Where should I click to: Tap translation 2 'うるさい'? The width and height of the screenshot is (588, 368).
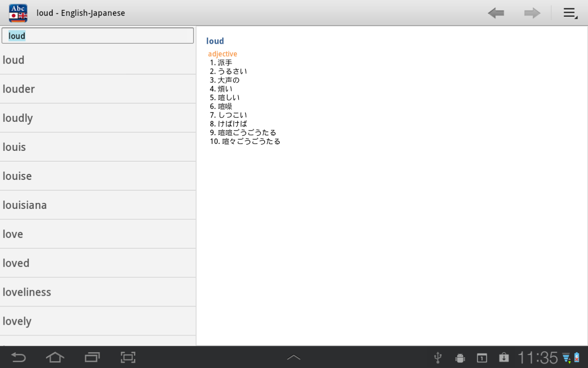(232, 71)
